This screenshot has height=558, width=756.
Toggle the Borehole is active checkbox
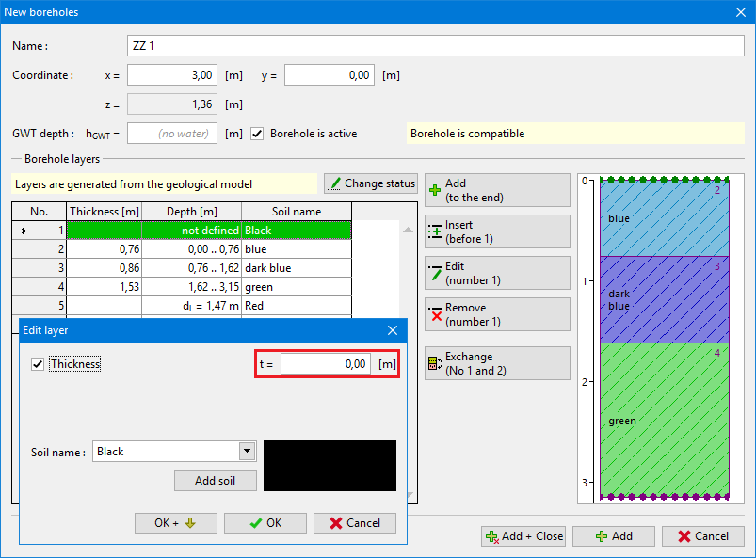coord(257,134)
